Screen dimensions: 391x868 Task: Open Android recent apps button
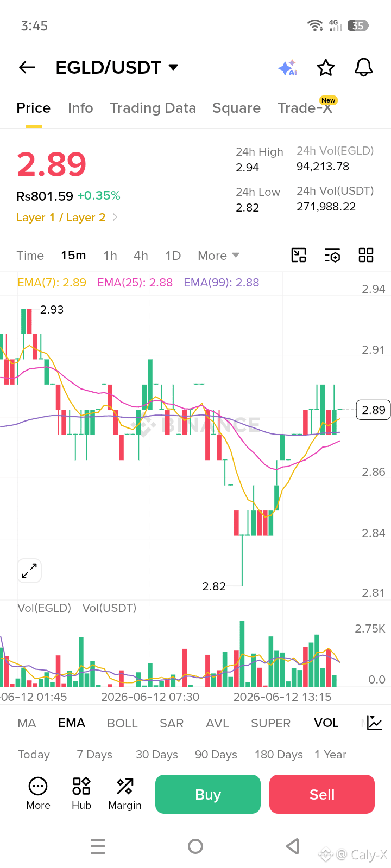pos(98,846)
